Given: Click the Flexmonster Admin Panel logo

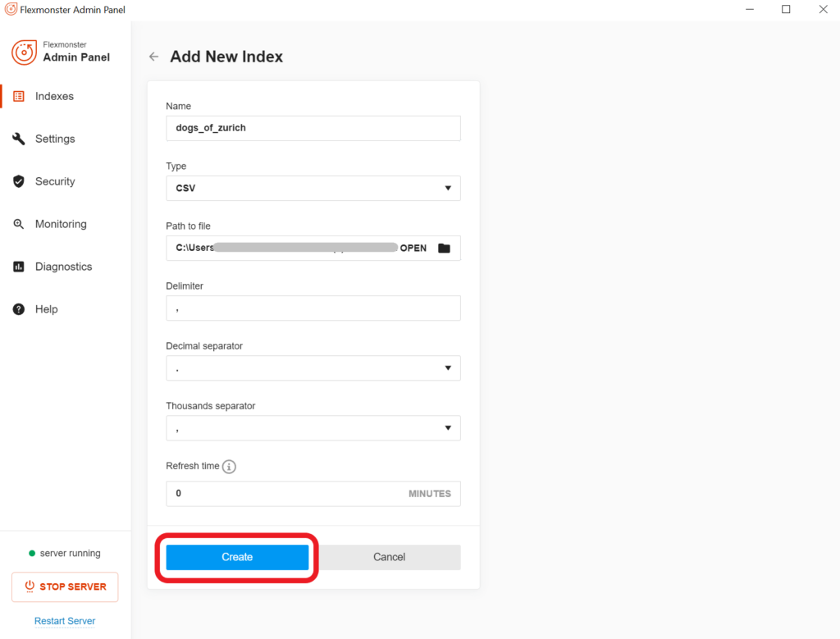Looking at the screenshot, I should (x=24, y=52).
